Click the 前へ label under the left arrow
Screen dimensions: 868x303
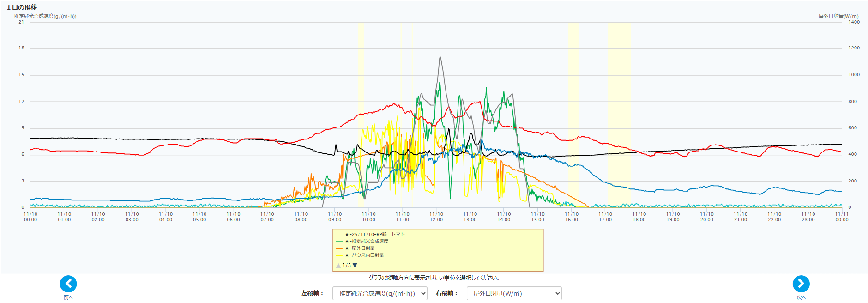[x=68, y=297]
